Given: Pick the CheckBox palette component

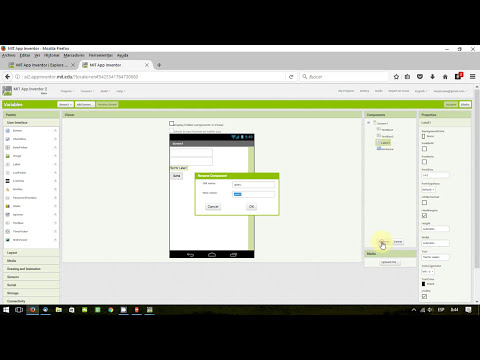Looking at the screenshot, I should point(19,139).
